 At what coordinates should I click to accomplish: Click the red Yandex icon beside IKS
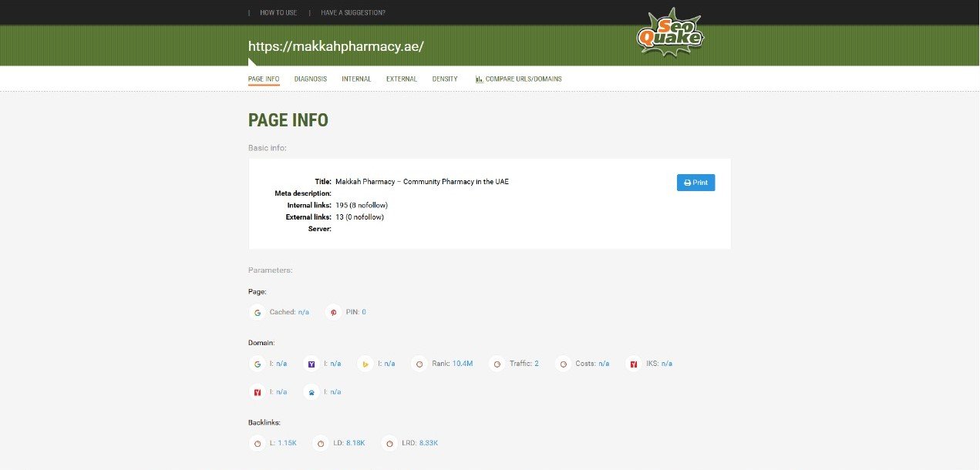coord(634,364)
